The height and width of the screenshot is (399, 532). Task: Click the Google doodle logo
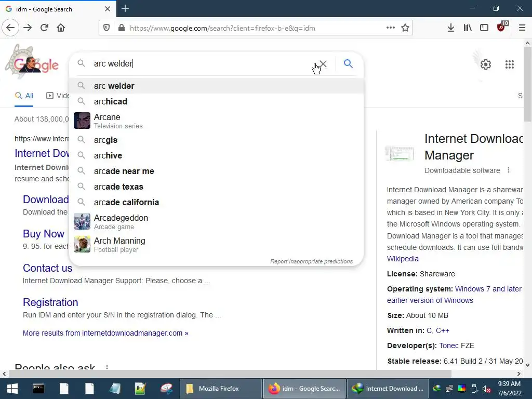point(32,62)
